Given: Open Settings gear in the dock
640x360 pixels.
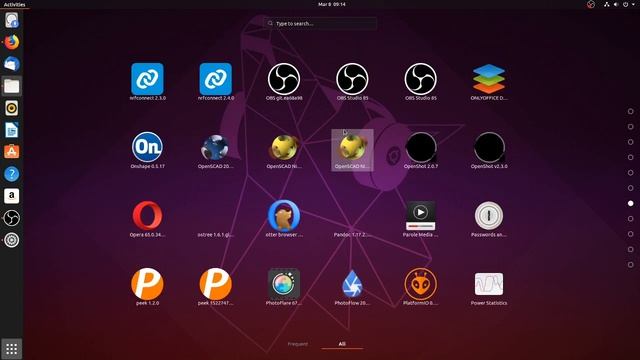Looking at the screenshot, I should (11, 240).
